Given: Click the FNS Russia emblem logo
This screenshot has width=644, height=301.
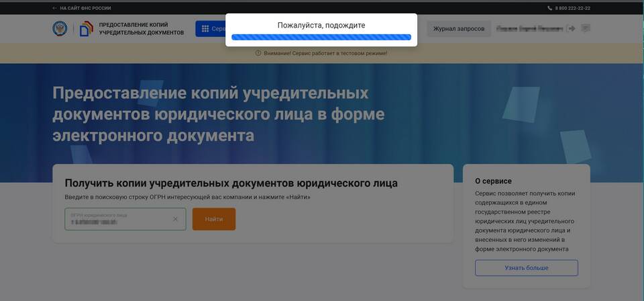Looking at the screenshot, I should point(60,29).
